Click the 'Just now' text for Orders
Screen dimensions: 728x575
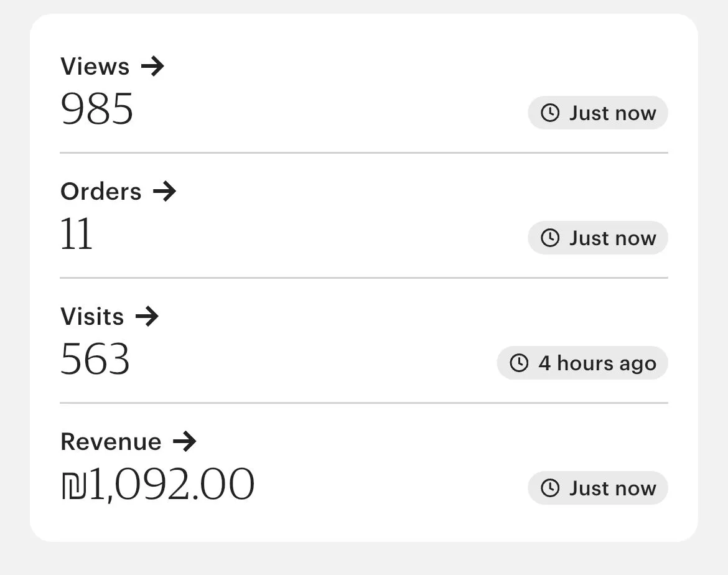(612, 238)
